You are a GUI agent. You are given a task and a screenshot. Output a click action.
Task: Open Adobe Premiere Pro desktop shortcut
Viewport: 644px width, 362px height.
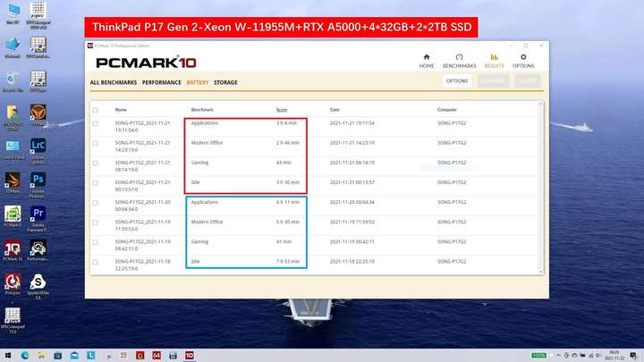tap(38, 218)
